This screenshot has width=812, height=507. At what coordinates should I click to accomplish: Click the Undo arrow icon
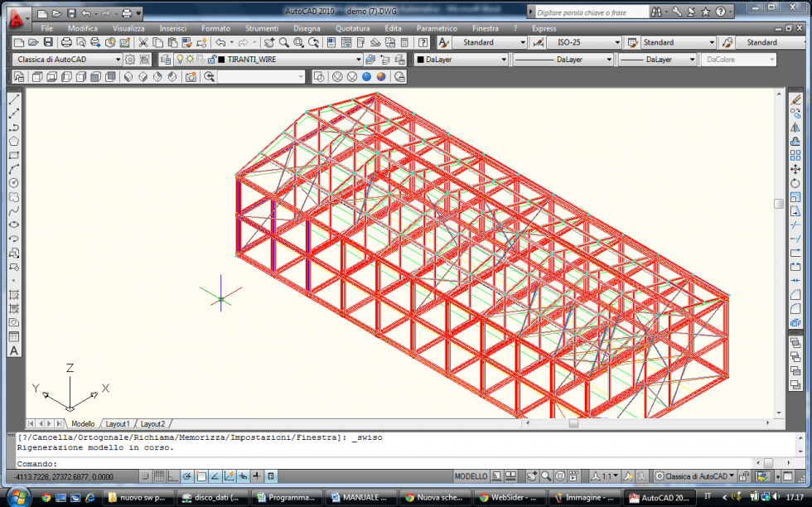pos(220,42)
